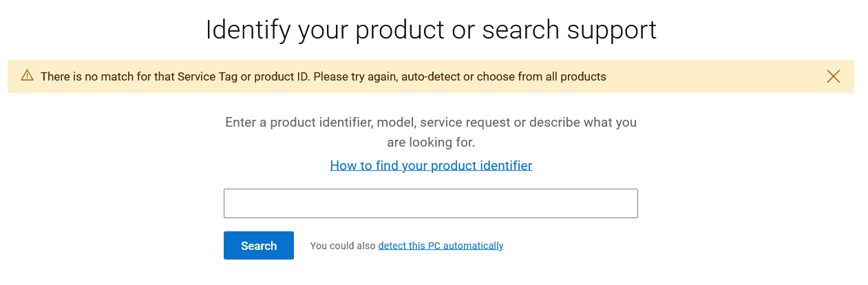This screenshot has width=868, height=285.
Task: Focus the product identifier search box
Action: (431, 204)
